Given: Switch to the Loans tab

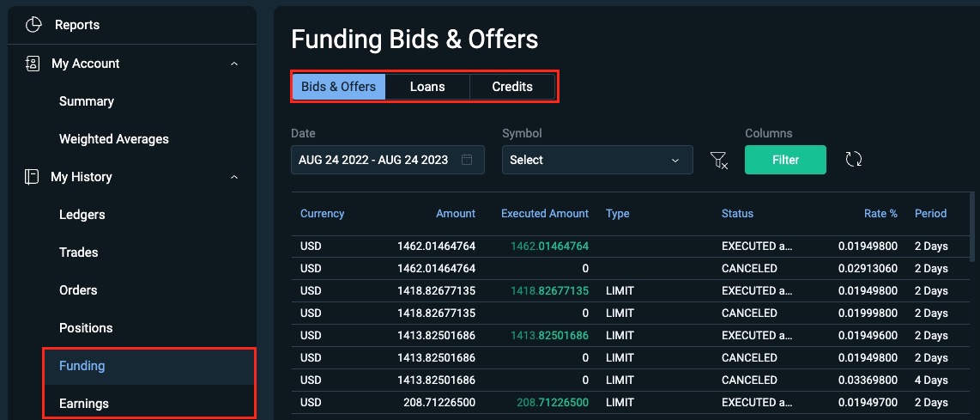Looking at the screenshot, I should [427, 87].
